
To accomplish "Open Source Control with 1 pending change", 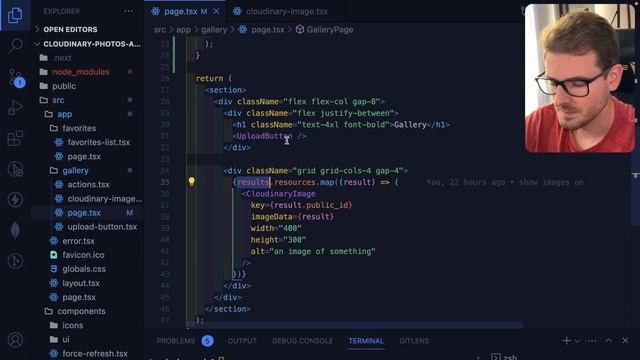I will [15, 78].
